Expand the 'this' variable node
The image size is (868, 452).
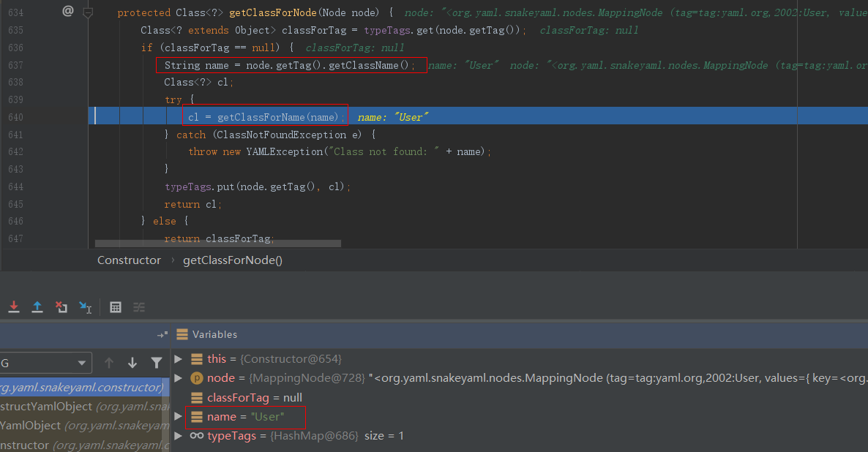tap(178, 358)
